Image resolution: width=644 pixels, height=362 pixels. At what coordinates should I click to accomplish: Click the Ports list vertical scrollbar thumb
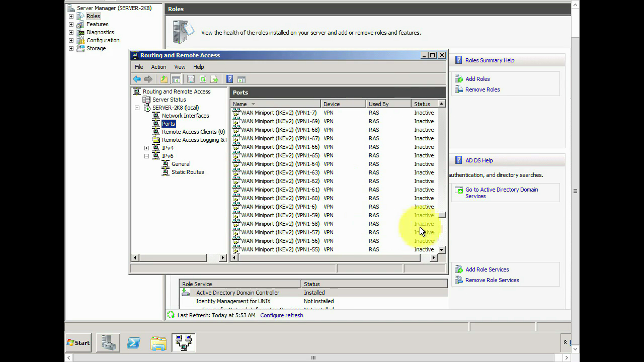[442, 215]
